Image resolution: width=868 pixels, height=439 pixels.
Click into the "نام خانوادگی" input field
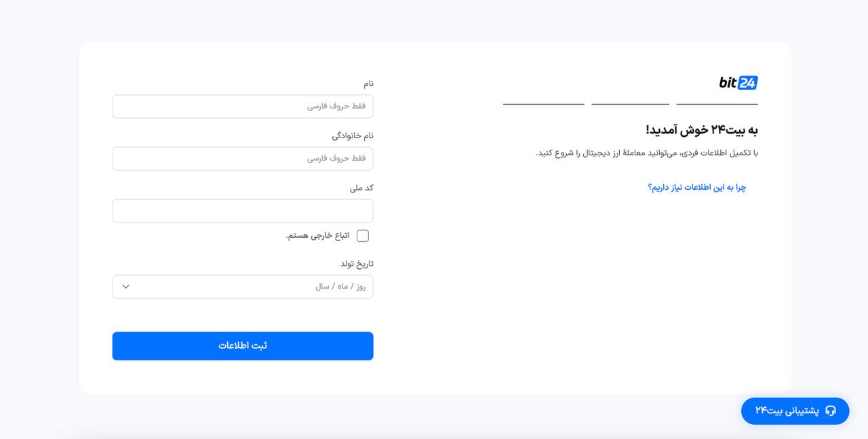pyautogui.click(x=243, y=159)
